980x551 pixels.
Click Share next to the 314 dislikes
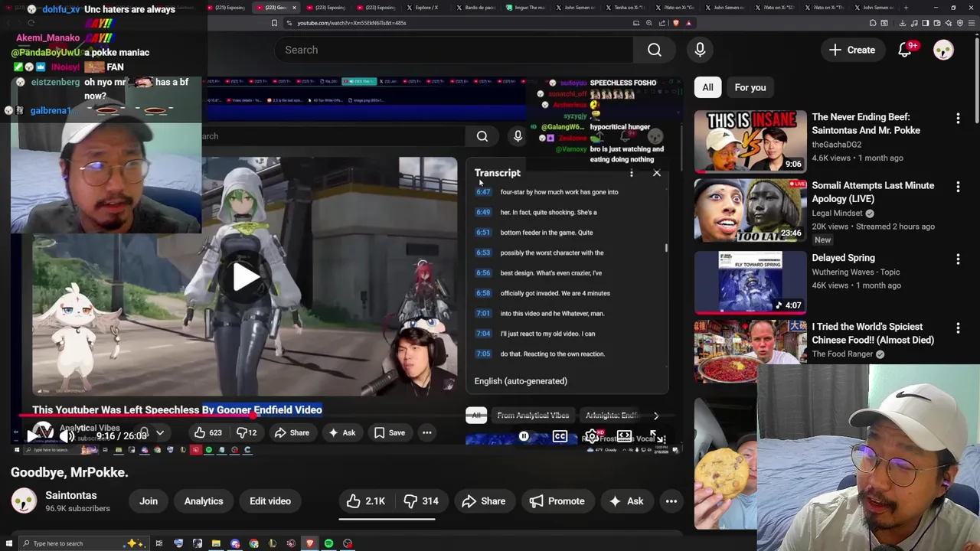tap(484, 501)
